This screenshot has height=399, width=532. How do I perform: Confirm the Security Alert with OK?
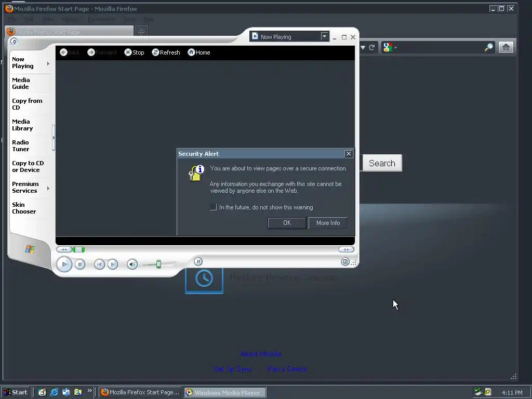(x=287, y=223)
